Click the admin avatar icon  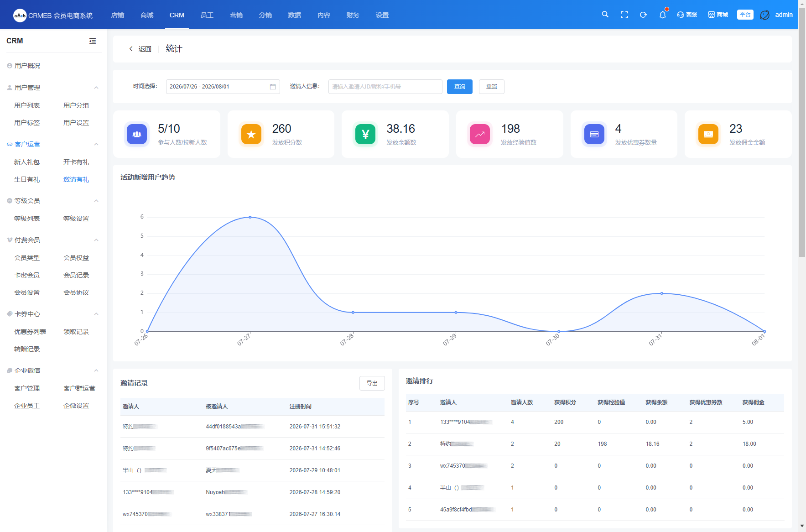pyautogui.click(x=765, y=15)
